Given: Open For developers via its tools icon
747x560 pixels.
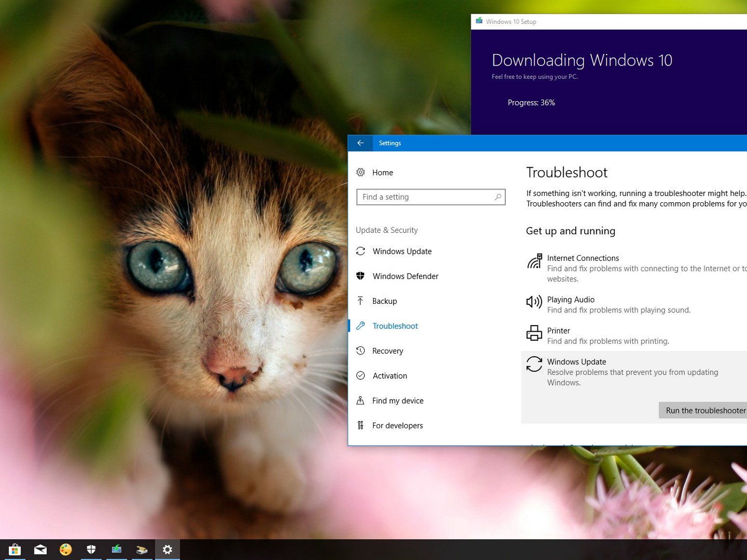Looking at the screenshot, I should (x=360, y=425).
